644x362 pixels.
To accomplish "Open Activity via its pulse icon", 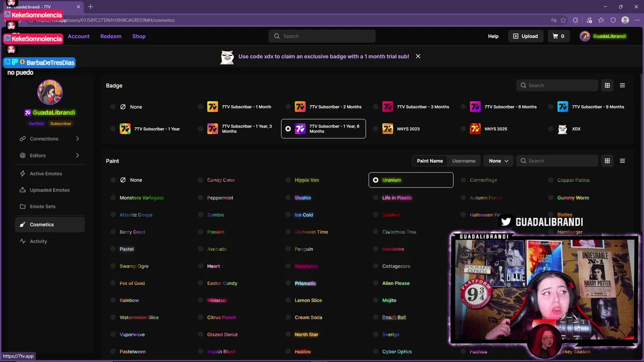I will coord(23,241).
